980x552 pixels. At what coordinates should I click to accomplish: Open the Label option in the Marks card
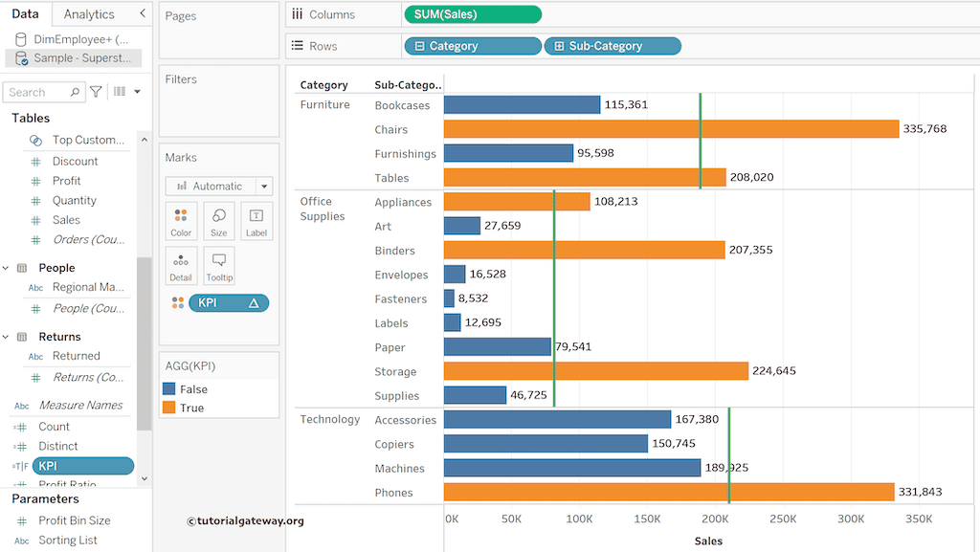(x=256, y=221)
